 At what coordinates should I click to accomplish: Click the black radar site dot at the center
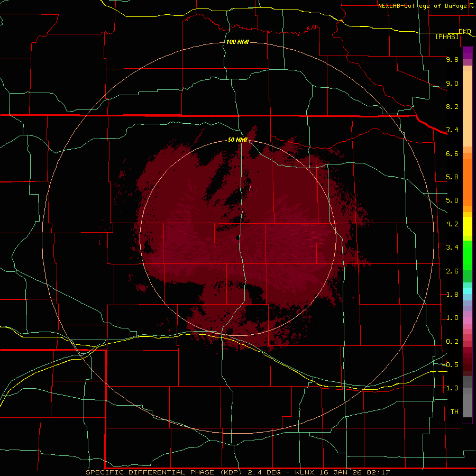(237, 238)
